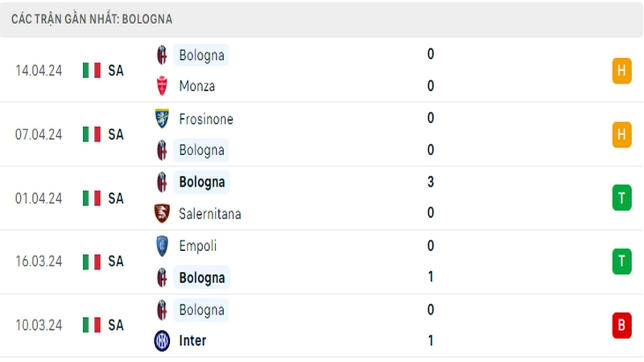Click the orange H badge for 14.04.24
The height and width of the screenshot is (362, 644).
[621, 71]
